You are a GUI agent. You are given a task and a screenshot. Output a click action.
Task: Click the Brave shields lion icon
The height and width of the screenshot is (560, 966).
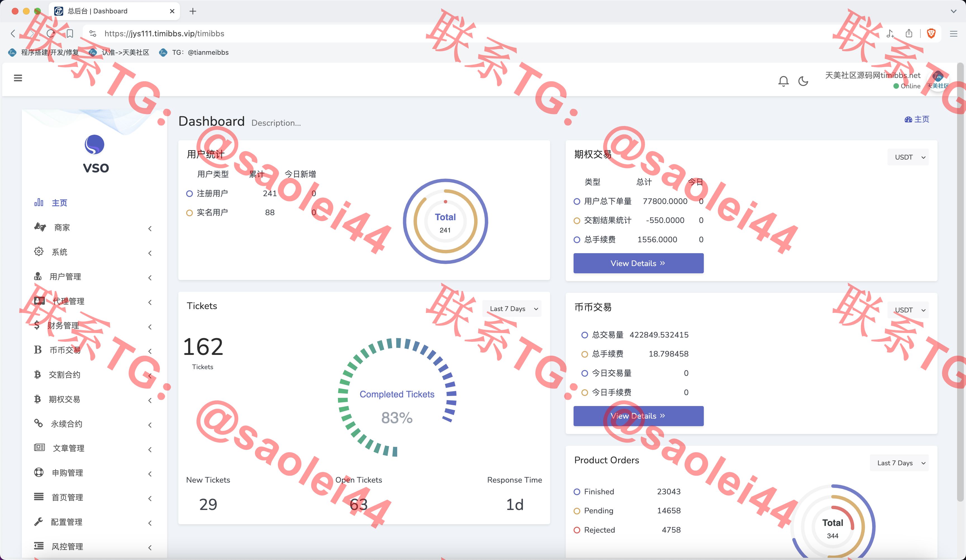[x=931, y=33]
